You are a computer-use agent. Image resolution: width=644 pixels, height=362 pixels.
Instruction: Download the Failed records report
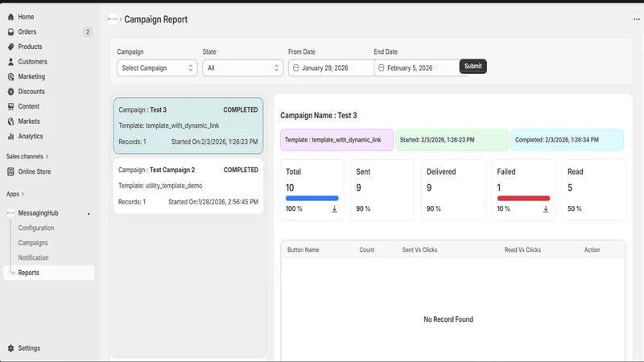[x=546, y=209]
